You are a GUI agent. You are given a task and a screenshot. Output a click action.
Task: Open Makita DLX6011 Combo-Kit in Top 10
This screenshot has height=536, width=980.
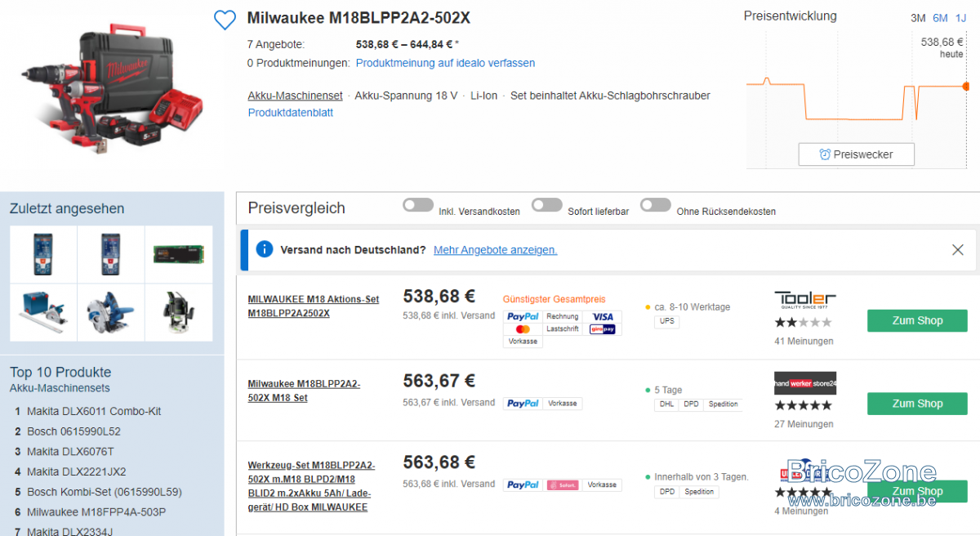coord(94,411)
